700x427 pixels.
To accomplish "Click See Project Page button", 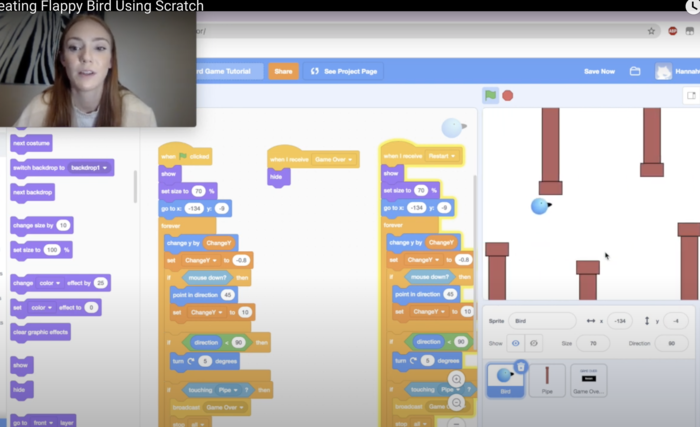I will point(343,71).
